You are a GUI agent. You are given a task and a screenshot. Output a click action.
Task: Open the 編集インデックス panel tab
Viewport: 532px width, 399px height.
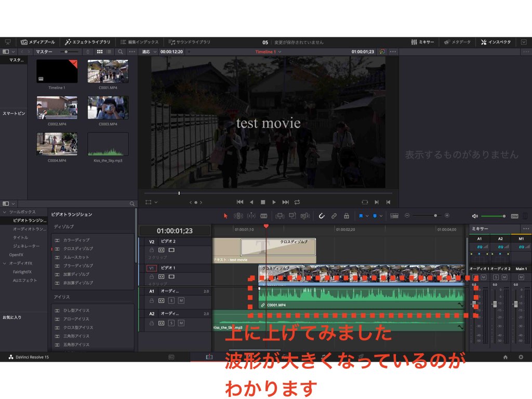pos(140,42)
